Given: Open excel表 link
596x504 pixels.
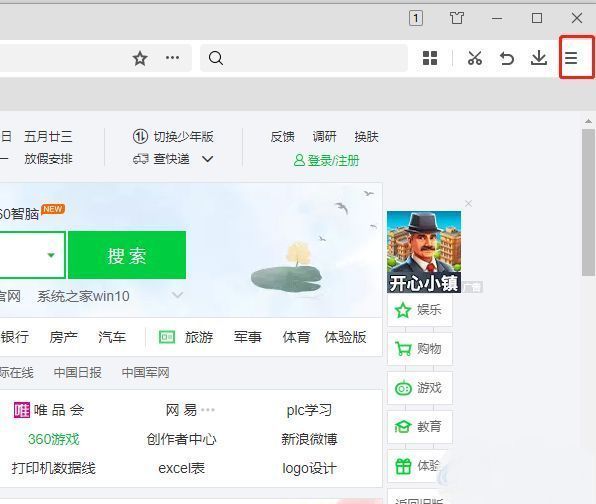Looking at the screenshot, I should [181, 468].
